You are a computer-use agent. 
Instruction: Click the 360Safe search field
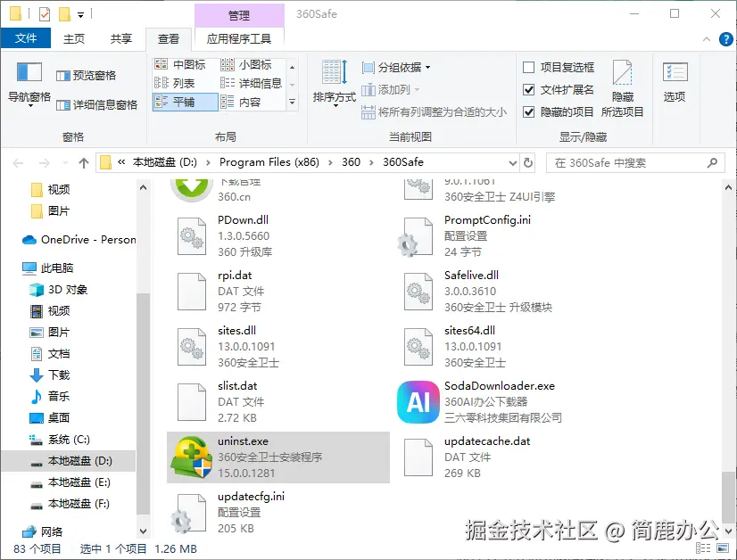634,163
